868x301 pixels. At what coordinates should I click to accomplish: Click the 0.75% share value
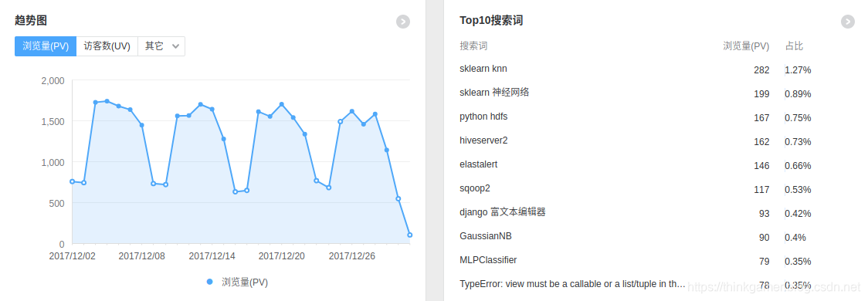coord(798,118)
